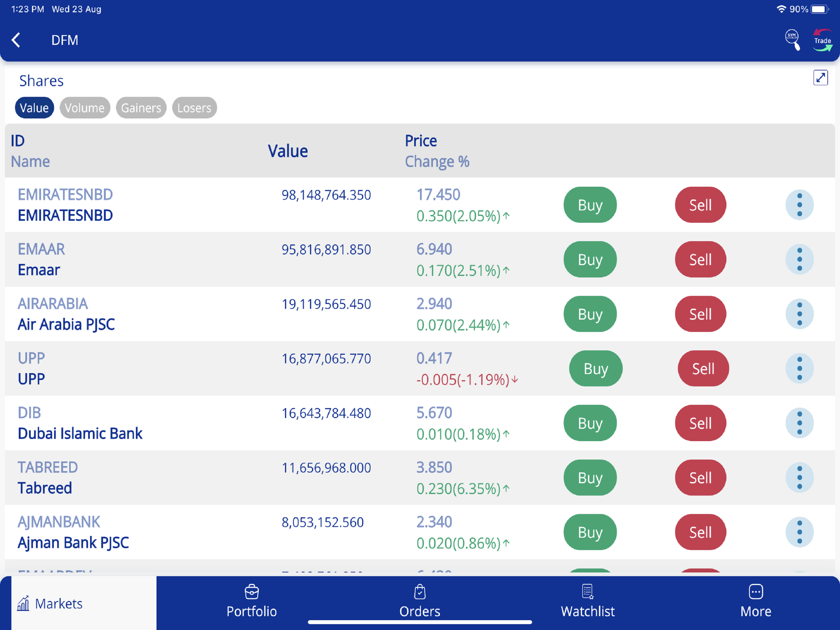Open the Markets tab

84,603
